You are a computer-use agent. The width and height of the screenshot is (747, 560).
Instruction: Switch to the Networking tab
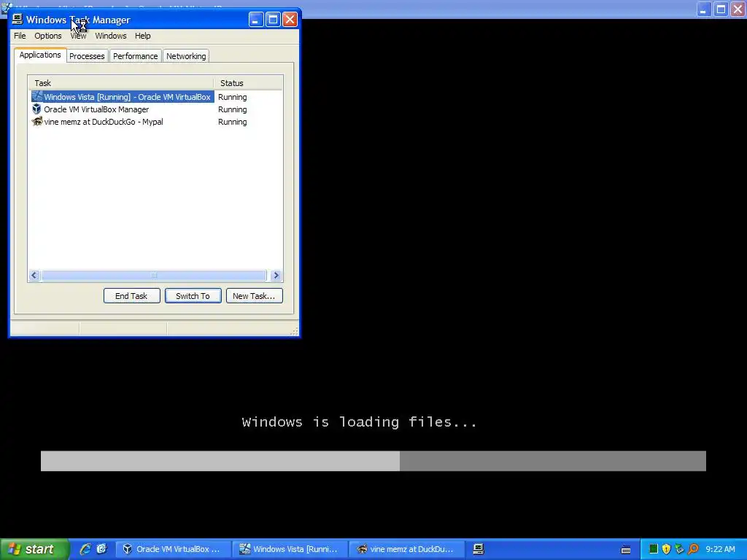point(186,56)
